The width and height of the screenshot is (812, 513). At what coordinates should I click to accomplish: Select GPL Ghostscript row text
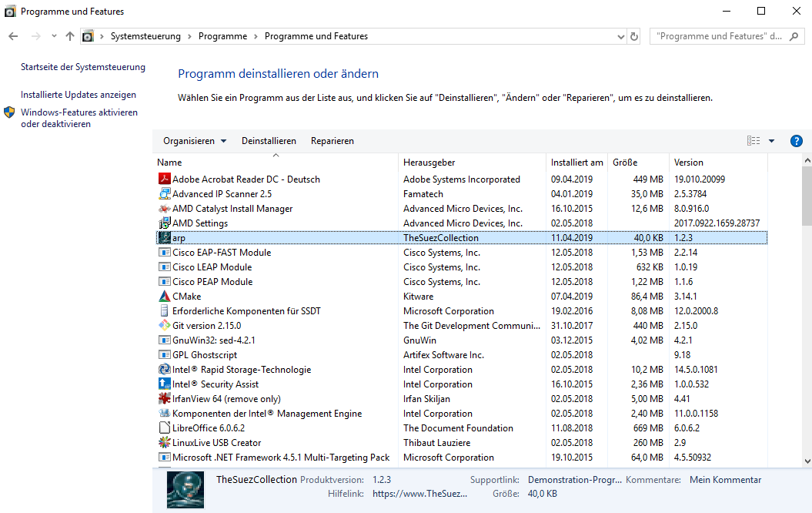point(205,355)
